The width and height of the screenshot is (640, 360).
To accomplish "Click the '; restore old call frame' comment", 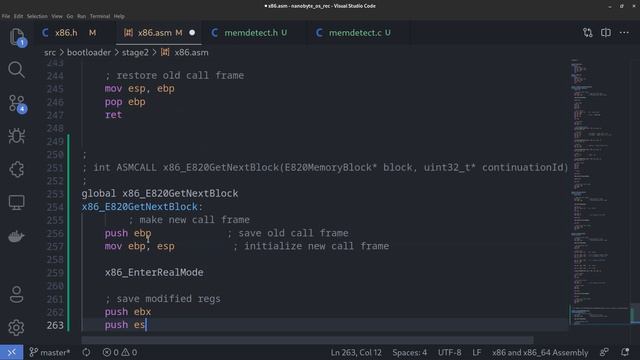I will [x=174, y=76].
